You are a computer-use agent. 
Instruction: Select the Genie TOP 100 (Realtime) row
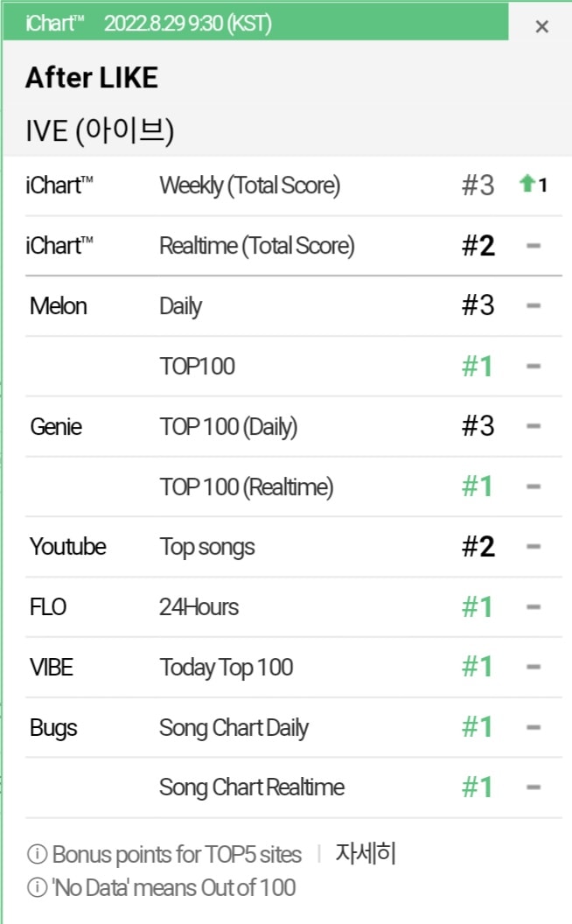click(x=293, y=486)
